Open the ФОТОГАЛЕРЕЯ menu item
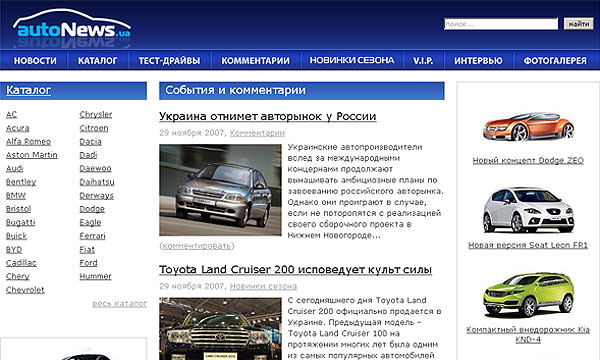This screenshot has width=600, height=360. coord(555,60)
